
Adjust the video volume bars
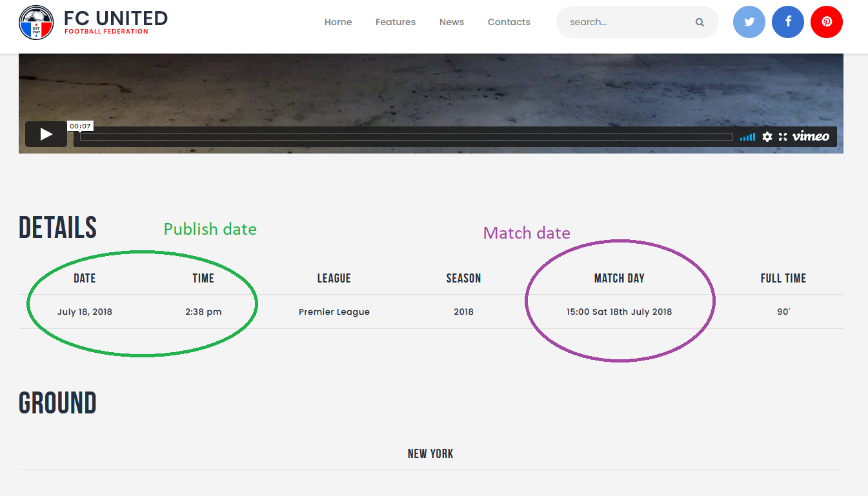(x=747, y=137)
